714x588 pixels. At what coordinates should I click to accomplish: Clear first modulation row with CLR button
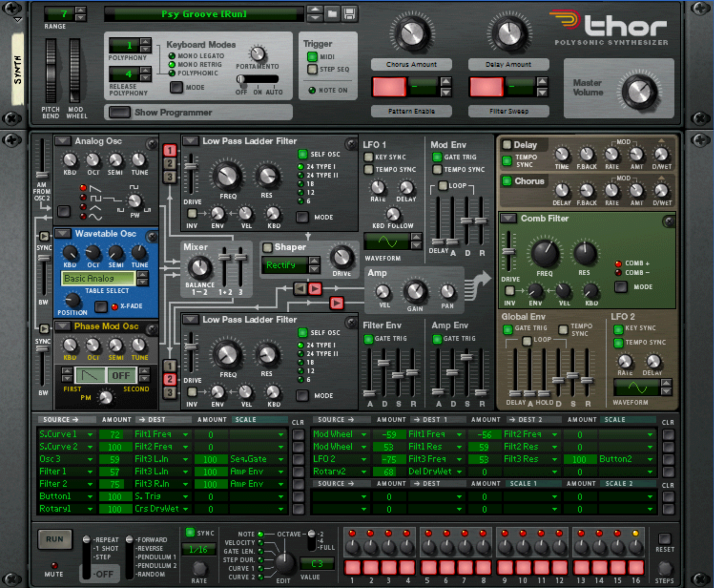[298, 434]
